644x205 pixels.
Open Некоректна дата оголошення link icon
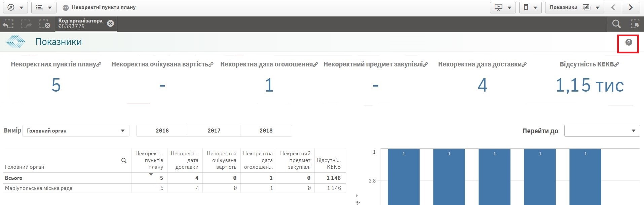point(315,65)
